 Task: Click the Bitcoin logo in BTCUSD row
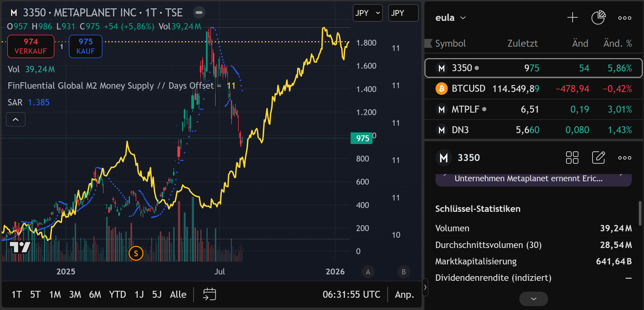[x=441, y=89]
